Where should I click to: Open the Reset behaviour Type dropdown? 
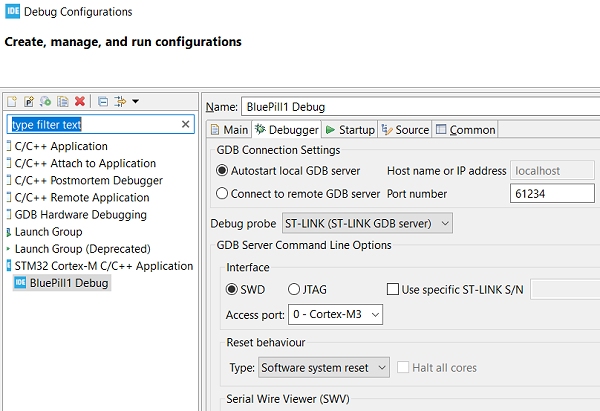point(323,368)
